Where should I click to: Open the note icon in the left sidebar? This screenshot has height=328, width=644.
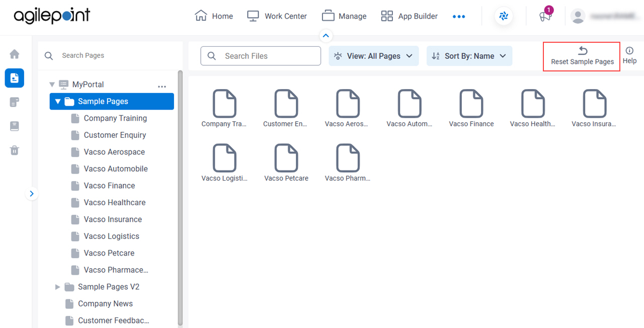pos(15,102)
